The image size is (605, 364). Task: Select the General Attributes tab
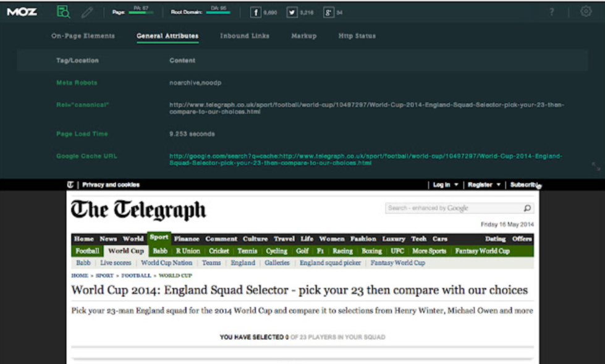point(167,36)
